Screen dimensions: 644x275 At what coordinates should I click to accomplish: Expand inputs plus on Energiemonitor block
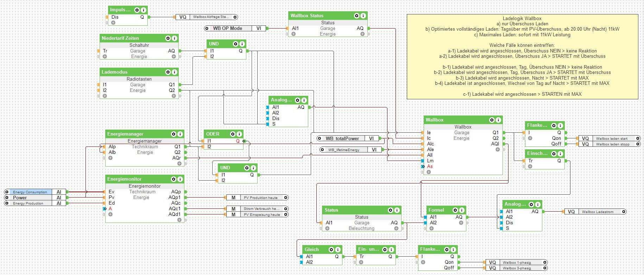click(x=110, y=214)
